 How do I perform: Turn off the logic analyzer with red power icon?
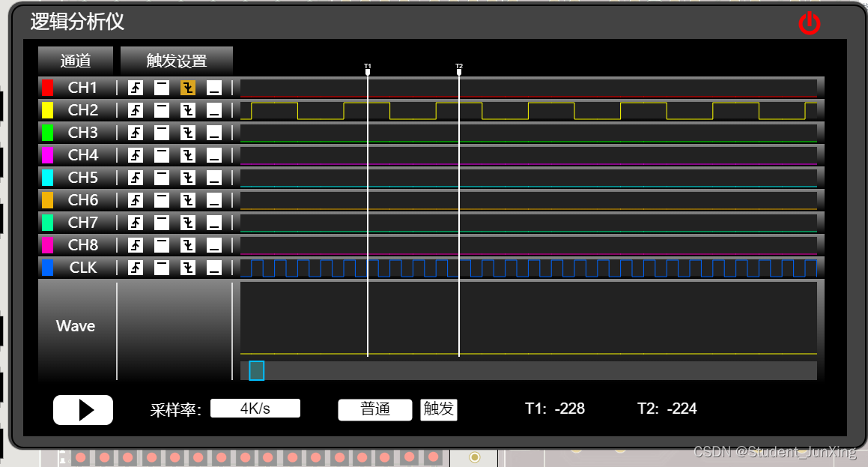pos(810,23)
